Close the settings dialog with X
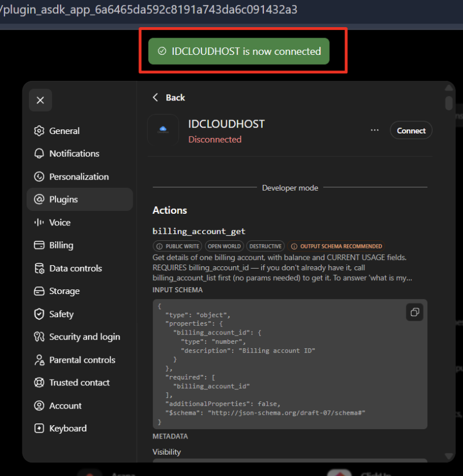 (x=40, y=100)
